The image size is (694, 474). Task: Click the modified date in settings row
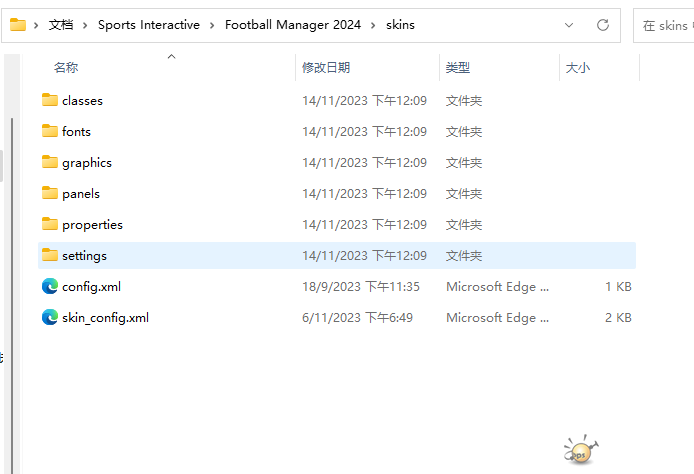[364, 256]
